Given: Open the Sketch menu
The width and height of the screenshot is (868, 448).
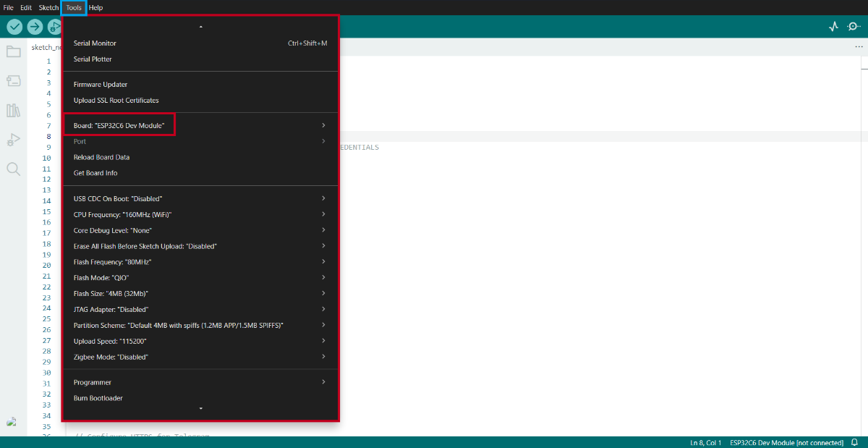Looking at the screenshot, I should pyautogui.click(x=48, y=7).
